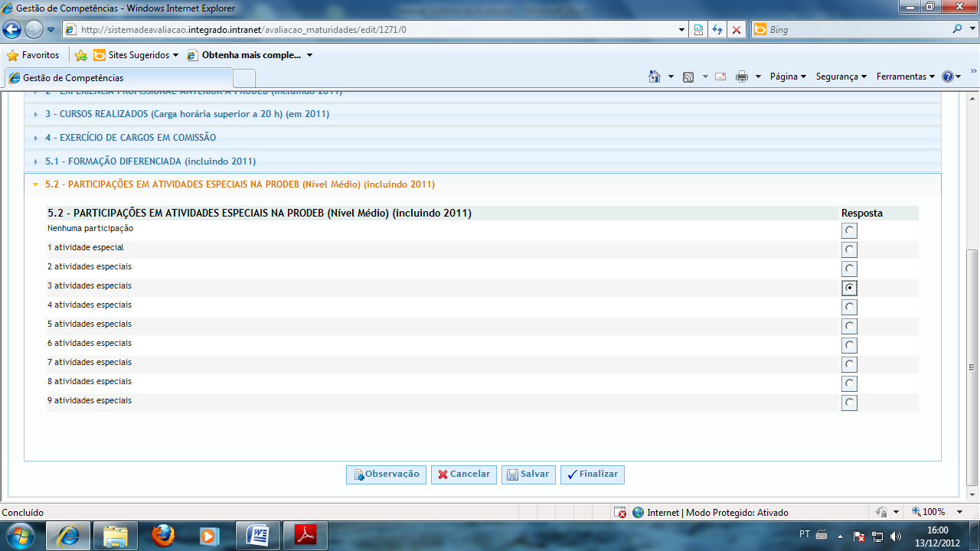
Task: Click the browser forward arrow button
Action: click(x=34, y=30)
